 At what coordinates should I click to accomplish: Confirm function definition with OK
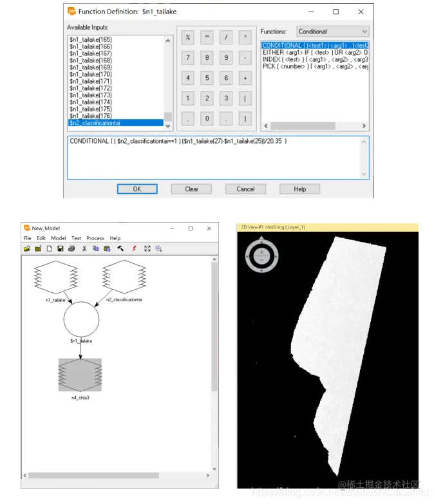coord(137,189)
